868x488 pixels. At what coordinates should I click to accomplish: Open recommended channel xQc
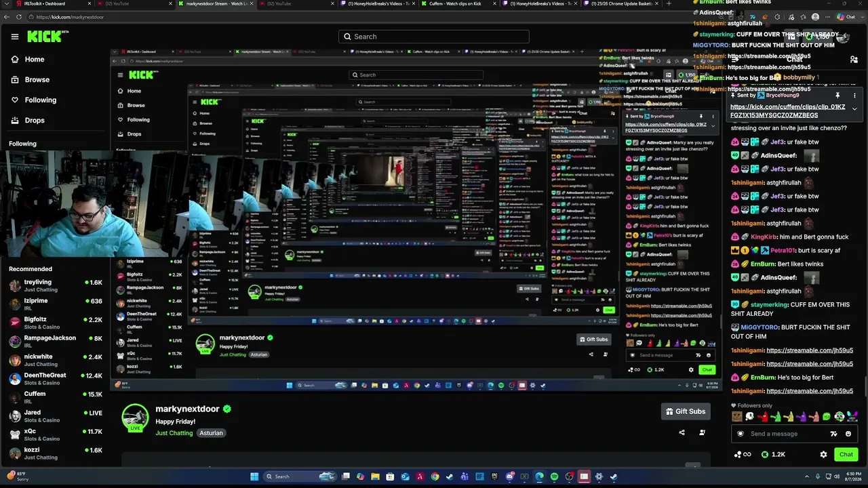[54, 434]
